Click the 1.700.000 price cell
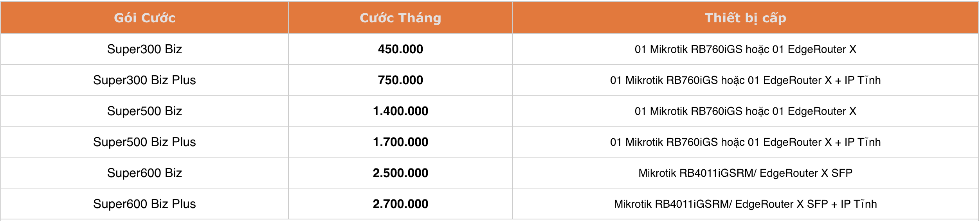The width and height of the screenshot is (980, 221). pos(400,142)
